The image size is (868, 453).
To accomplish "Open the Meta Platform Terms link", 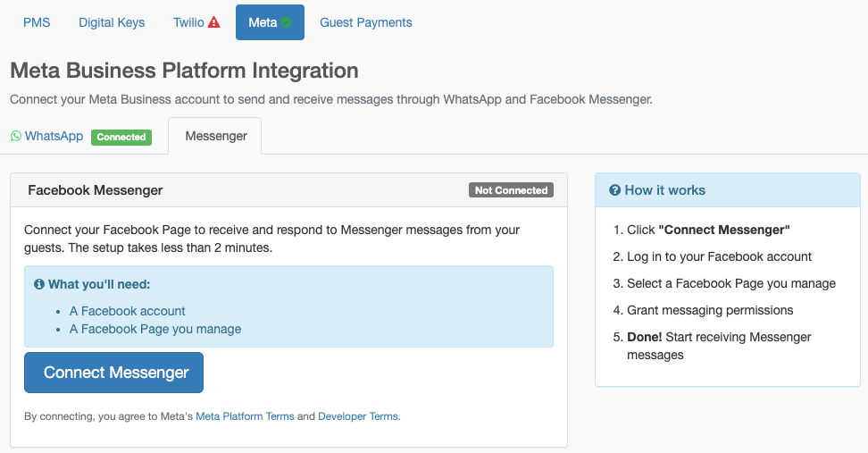I will coord(245,416).
